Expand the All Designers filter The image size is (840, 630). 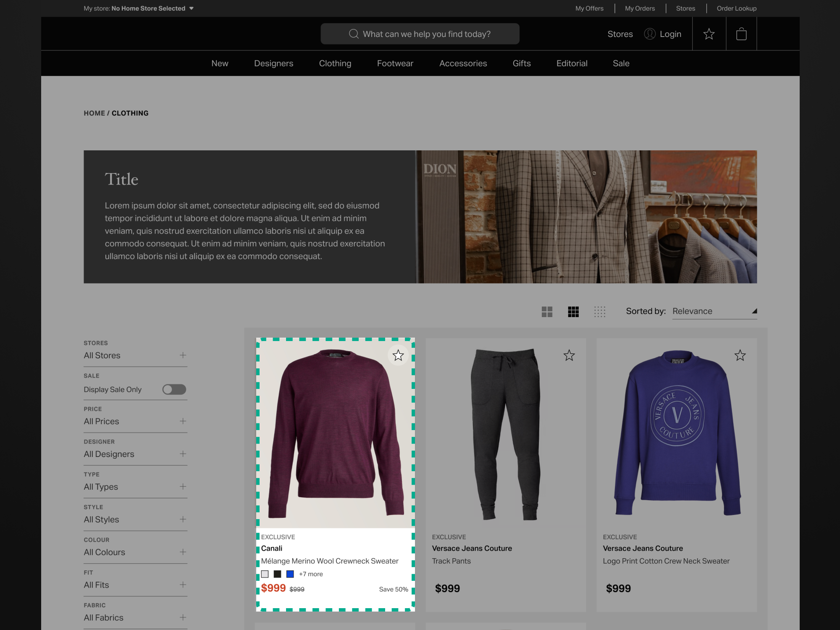(183, 454)
